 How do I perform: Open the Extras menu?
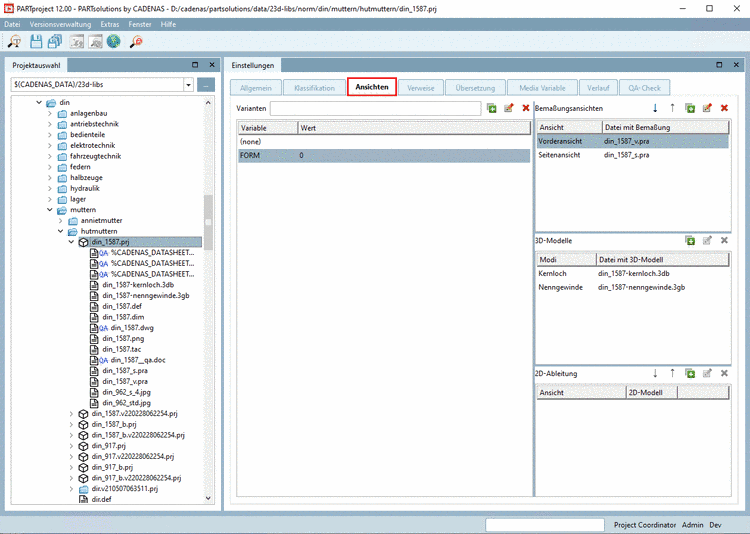[x=110, y=24]
